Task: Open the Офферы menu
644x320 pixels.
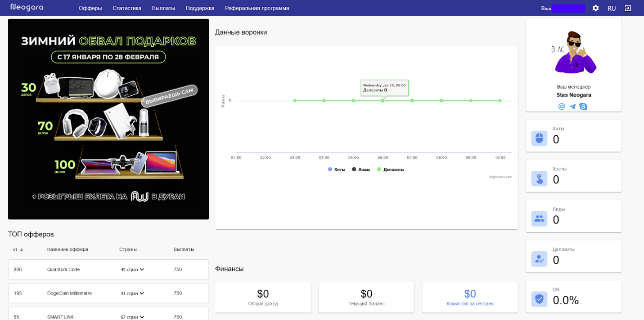Action: [90, 8]
